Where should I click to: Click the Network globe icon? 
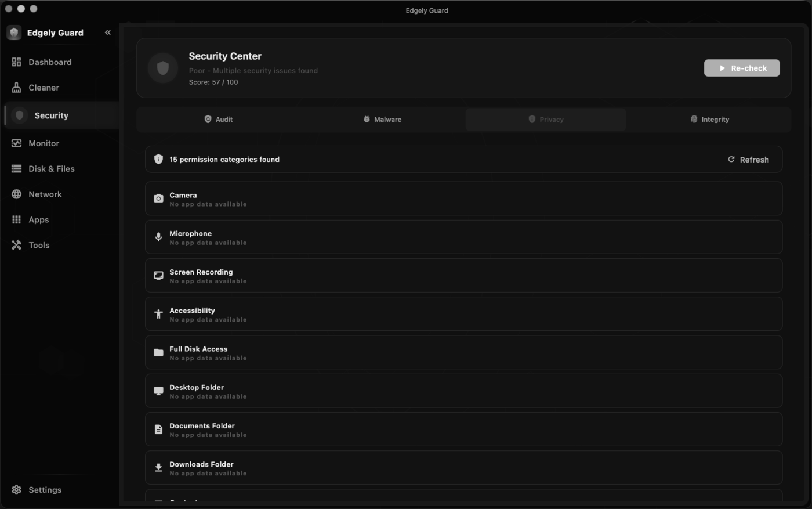(16, 194)
